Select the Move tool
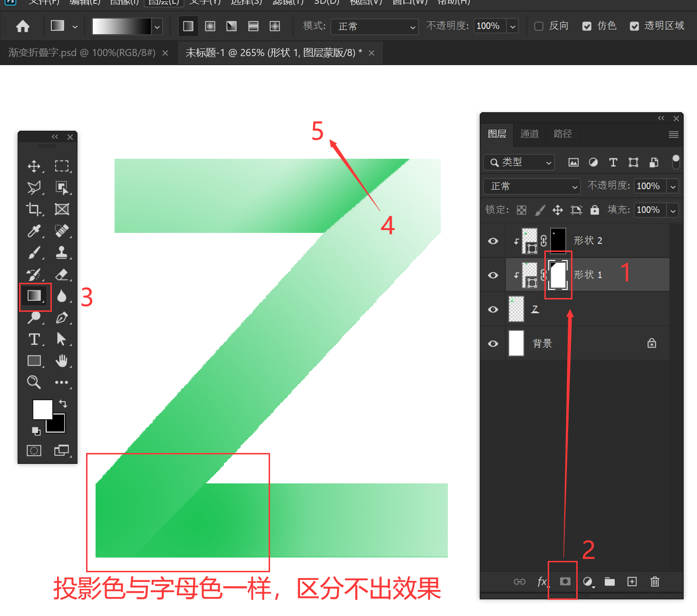Image resolution: width=697 pixels, height=616 pixels. [34, 166]
